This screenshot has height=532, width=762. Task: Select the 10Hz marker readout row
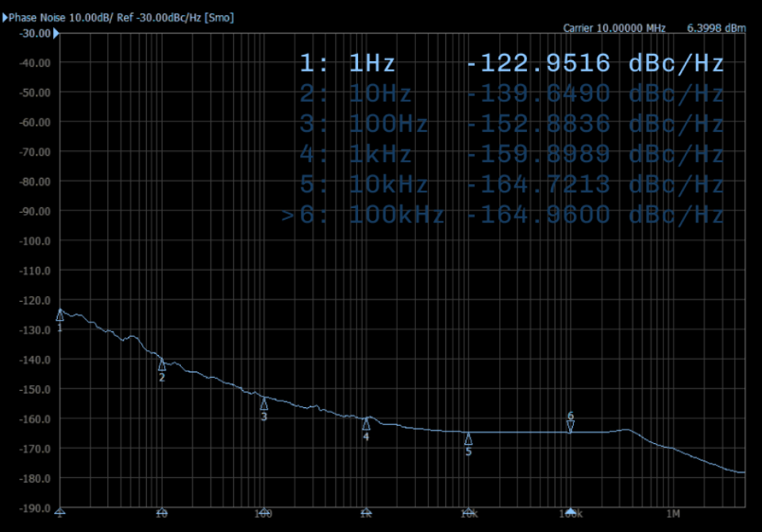511,94
